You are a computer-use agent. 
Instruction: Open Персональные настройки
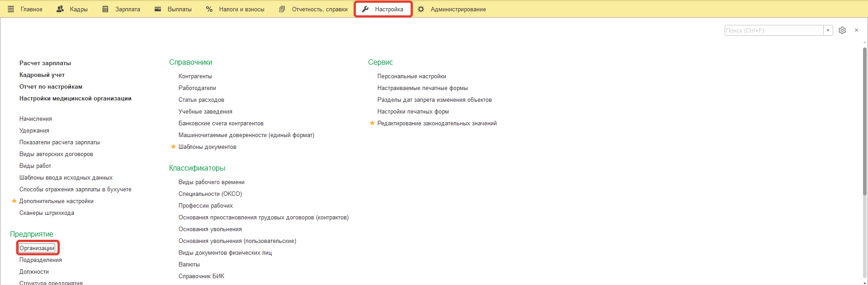pos(411,76)
